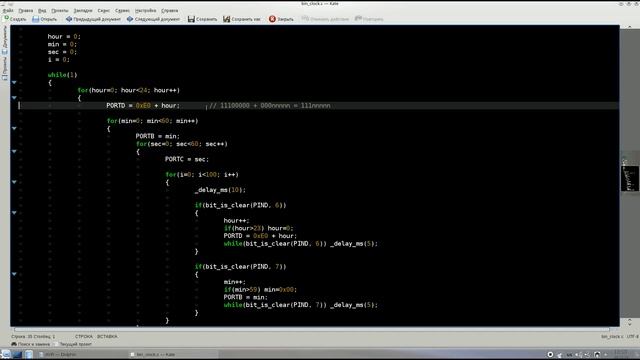640x360 pixels.
Task: Collapse the for(i<100) loop fold marker
Action: [x=14, y=182]
